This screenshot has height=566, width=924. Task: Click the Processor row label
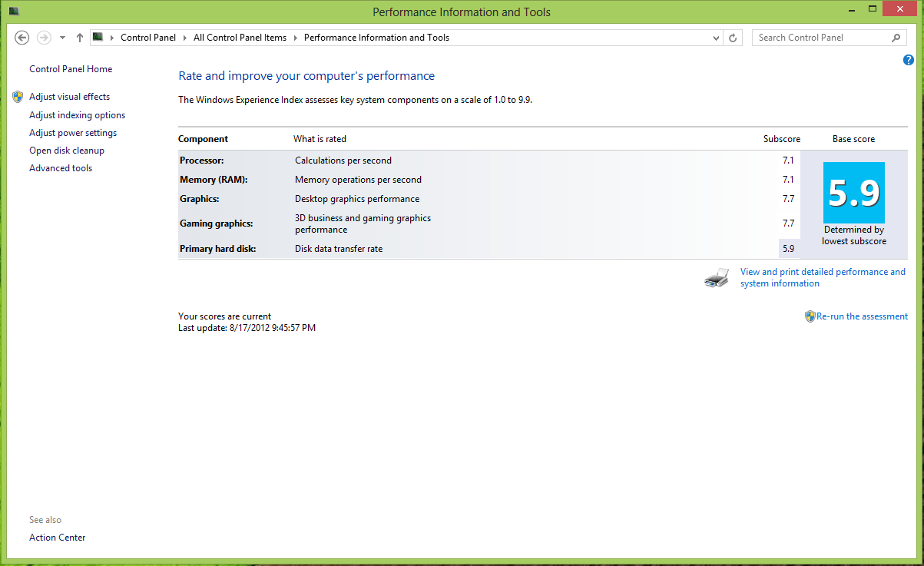(202, 161)
